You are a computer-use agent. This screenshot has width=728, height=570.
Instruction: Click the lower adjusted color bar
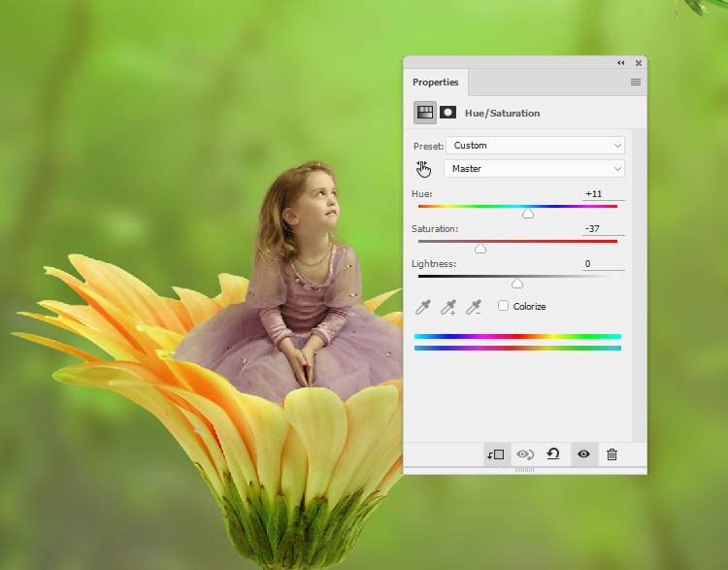click(x=517, y=348)
